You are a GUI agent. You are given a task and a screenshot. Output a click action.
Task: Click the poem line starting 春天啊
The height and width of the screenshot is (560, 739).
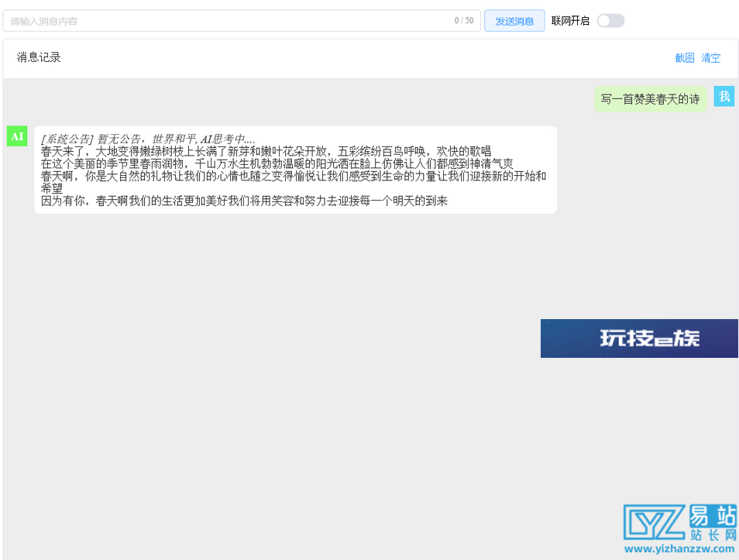coord(294,182)
